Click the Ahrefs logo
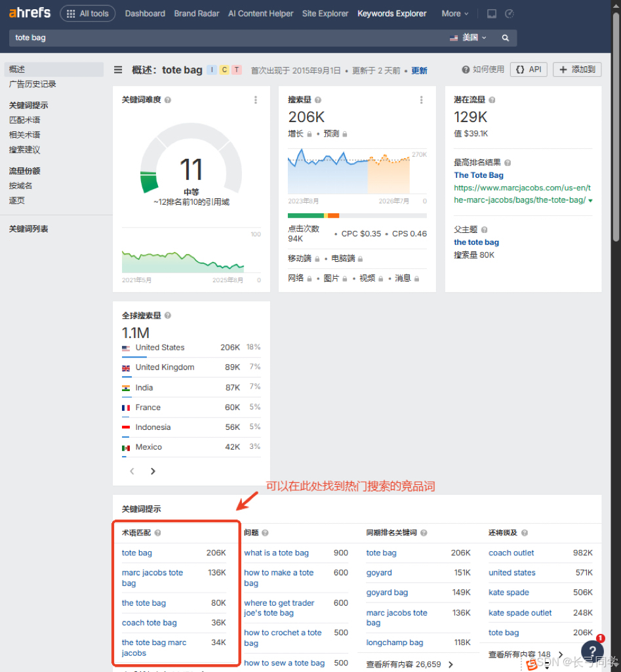Viewport: 621px width, 672px height. pyautogui.click(x=30, y=13)
